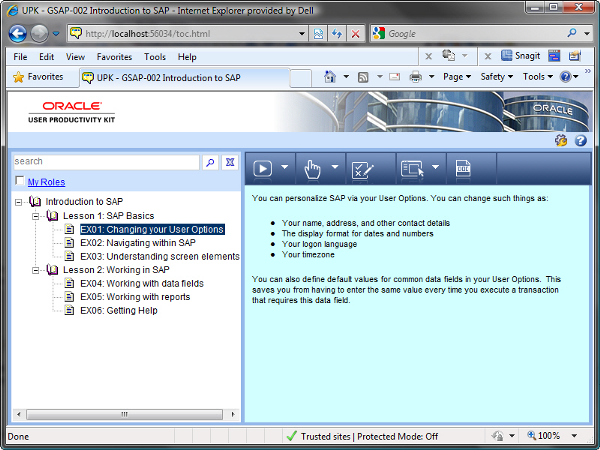Click tree horizontal scrollbar left arrow
The width and height of the screenshot is (600, 450).
19,414
